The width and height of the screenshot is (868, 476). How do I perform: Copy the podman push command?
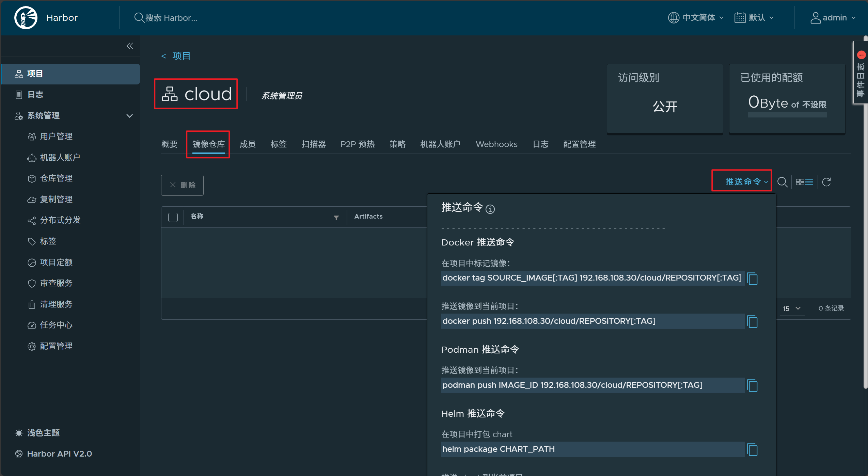pos(752,385)
